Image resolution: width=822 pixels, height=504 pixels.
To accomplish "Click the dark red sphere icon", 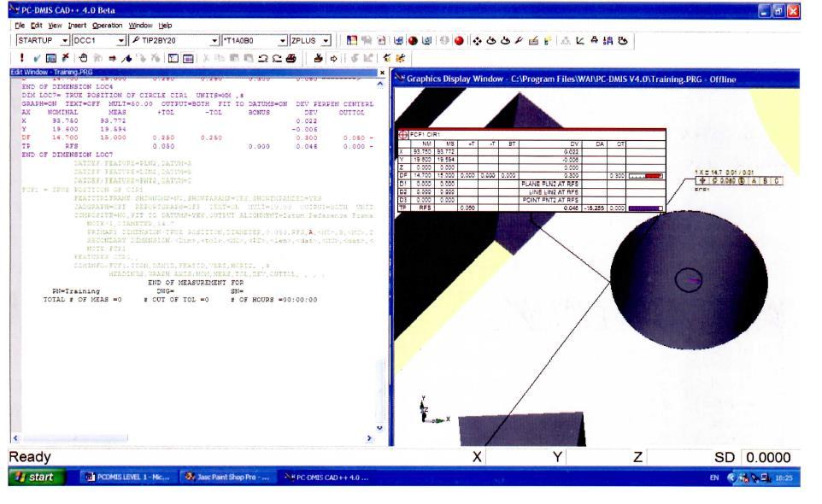I will pyautogui.click(x=413, y=40).
